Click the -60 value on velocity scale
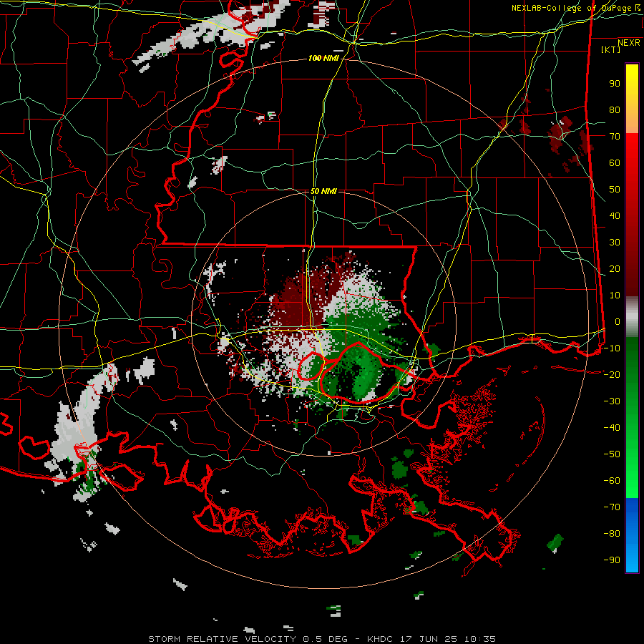This screenshot has height=644, width=644. click(612, 481)
